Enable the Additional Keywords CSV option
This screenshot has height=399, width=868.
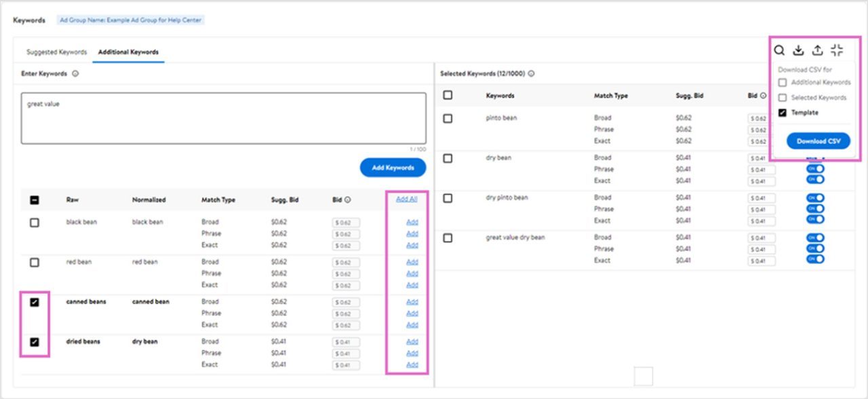[x=783, y=82]
